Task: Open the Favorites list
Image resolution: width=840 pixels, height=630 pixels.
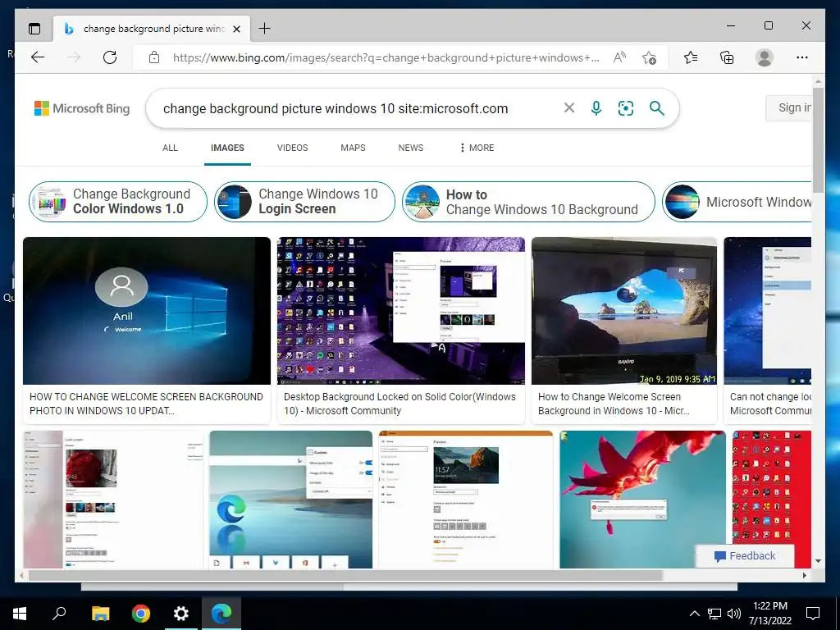Action: 691,57
